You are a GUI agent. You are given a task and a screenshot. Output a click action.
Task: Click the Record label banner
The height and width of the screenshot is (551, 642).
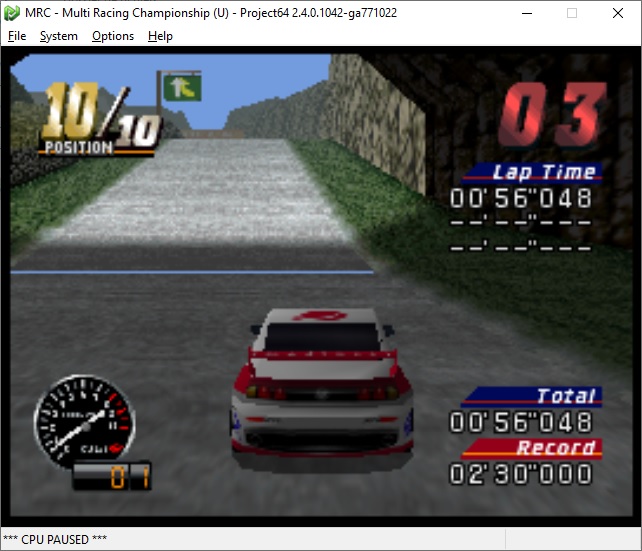[x=532, y=448]
